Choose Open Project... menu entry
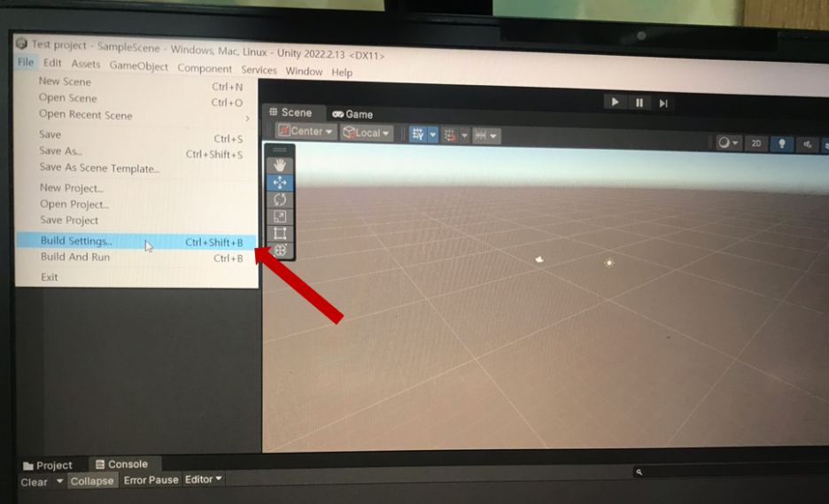Viewport: 829px width, 504px height. [x=136, y=204]
